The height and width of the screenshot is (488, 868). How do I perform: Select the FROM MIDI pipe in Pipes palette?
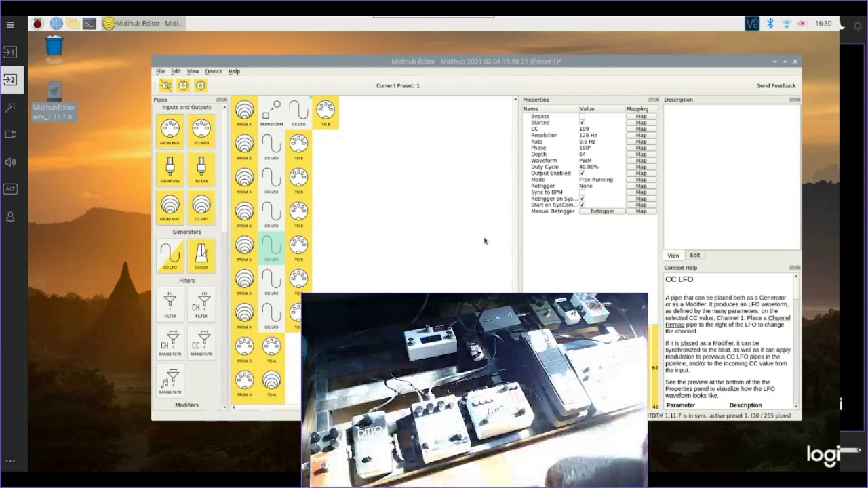[x=170, y=131]
